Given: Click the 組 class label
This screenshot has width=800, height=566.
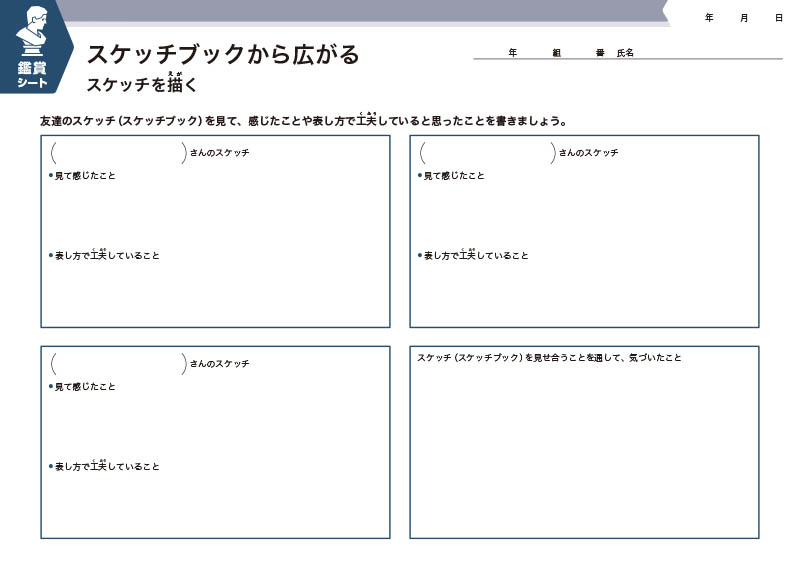Looking at the screenshot, I should click(x=556, y=52).
